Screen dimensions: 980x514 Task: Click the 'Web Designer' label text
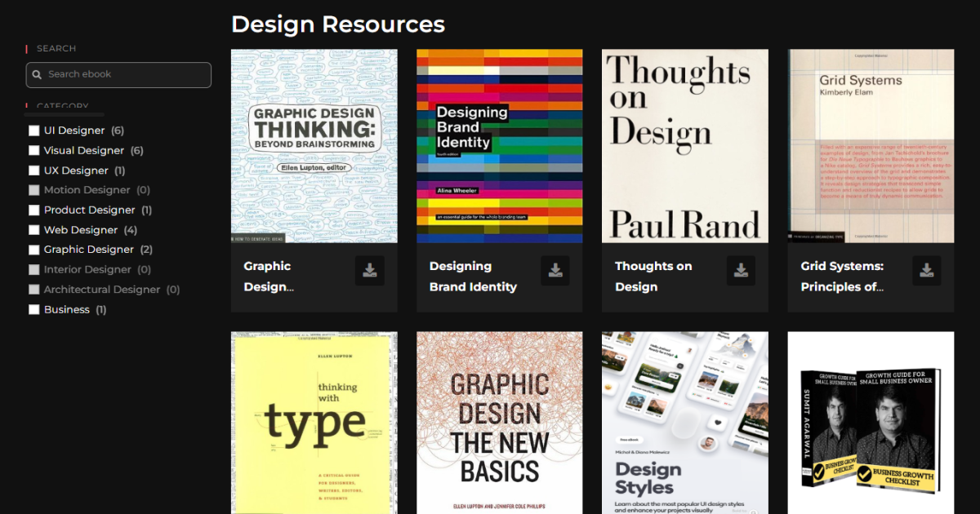pyautogui.click(x=81, y=230)
